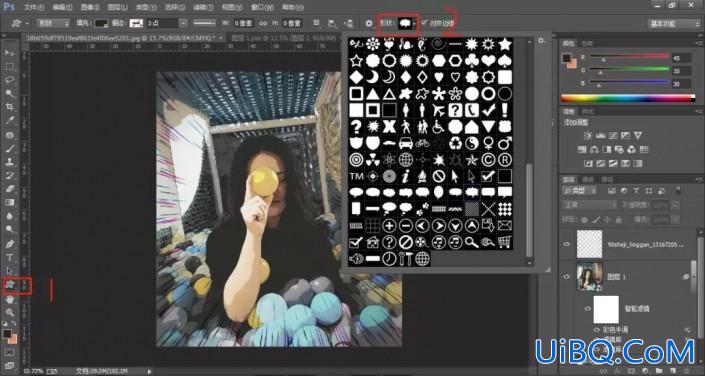Pick the shopping cart shape
The width and height of the screenshot is (705, 376).
pyautogui.click(x=505, y=242)
